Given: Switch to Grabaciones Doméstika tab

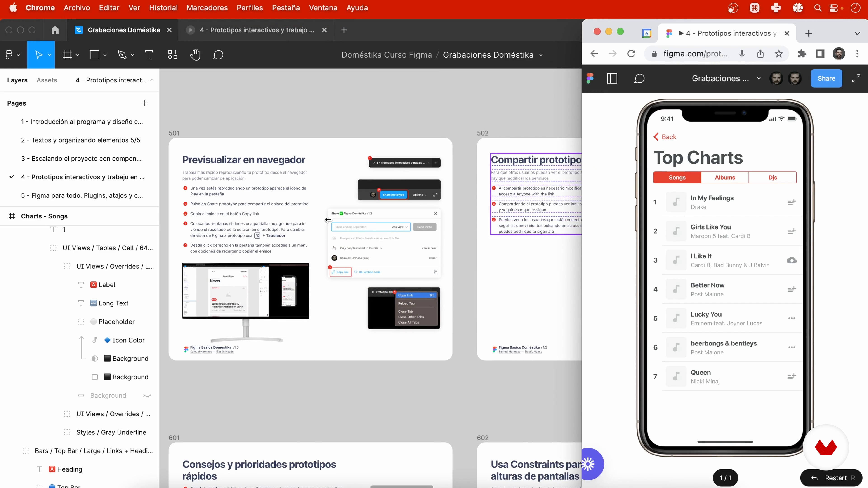Looking at the screenshot, I should [x=123, y=30].
